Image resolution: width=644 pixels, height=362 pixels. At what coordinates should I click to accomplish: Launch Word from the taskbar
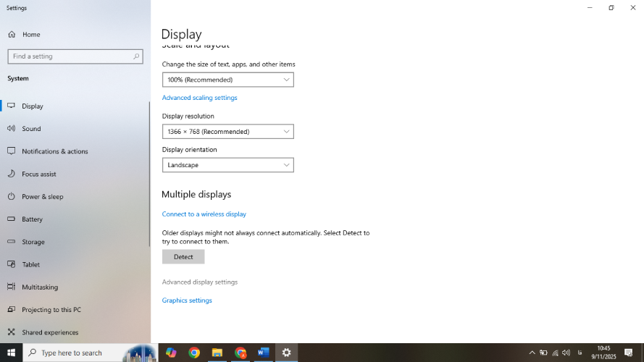pos(263,353)
